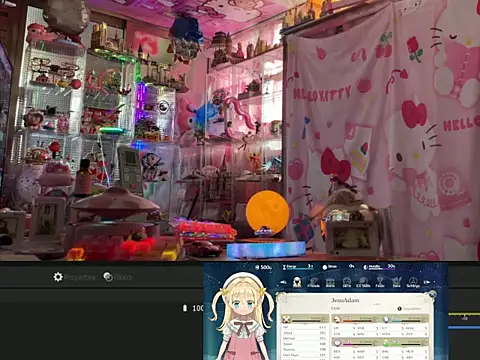Click the 500G gold counter
Viewport: 480px width, 360px height.
(263, 267)
